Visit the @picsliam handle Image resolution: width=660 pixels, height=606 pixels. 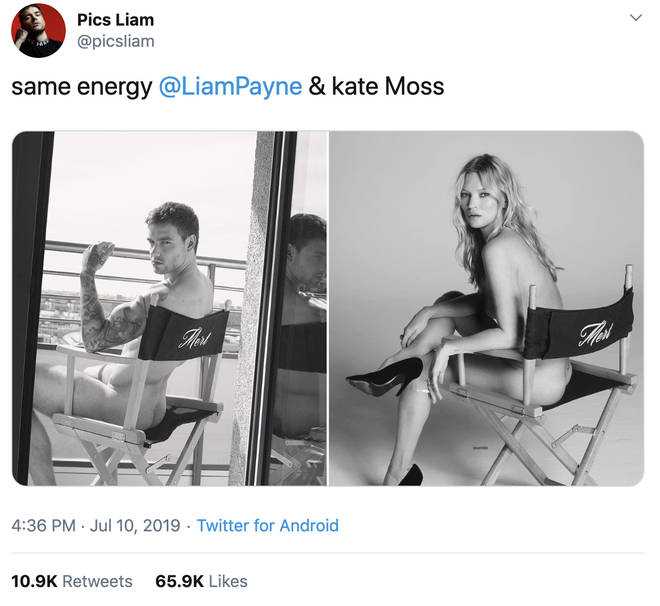[116, 42]
